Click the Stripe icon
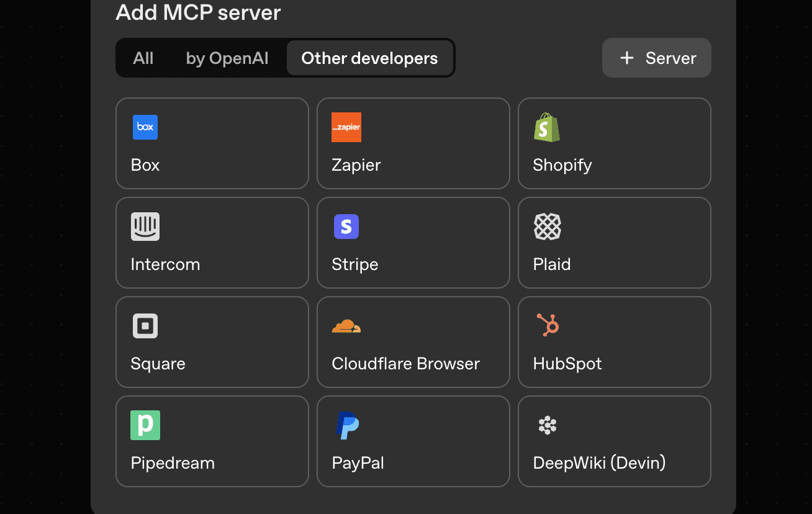 pyautogui.click(x=346, y=227)
